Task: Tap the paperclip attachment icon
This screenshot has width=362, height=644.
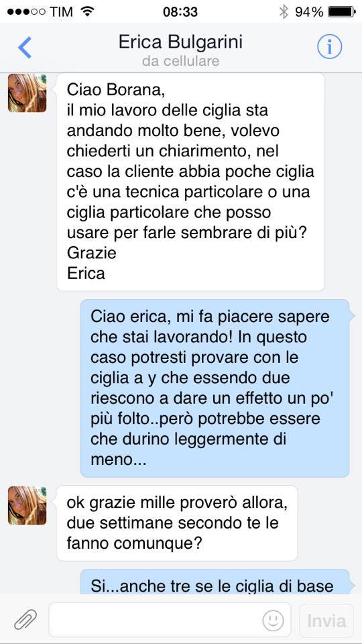Action: (x=25, y=620)
